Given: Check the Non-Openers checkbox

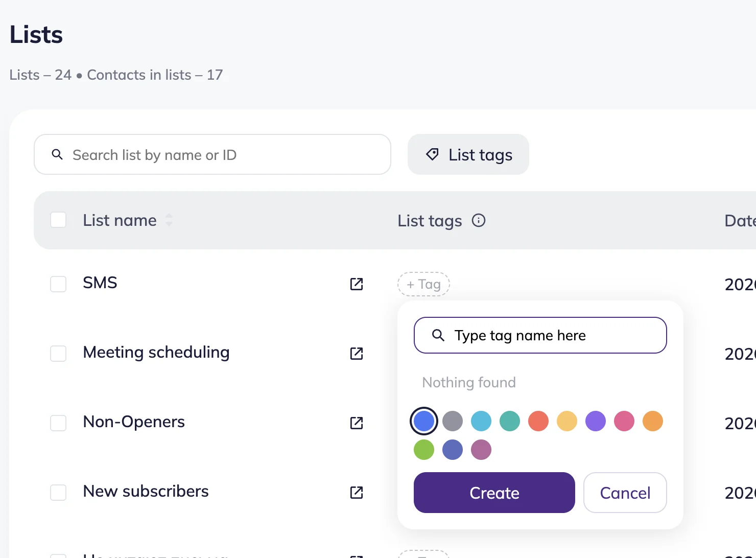Looking at the screenshot, I should [x=58, y=423].
